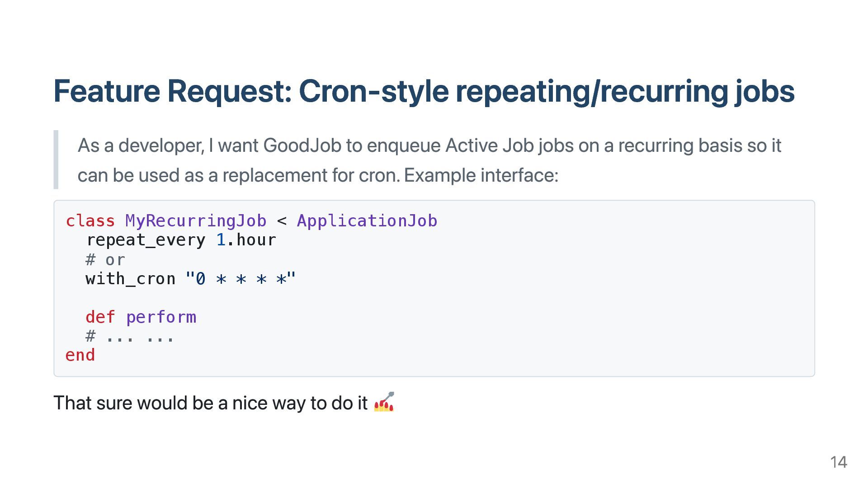The width and height of the screenshot is (868, 488).
Task: Click the repeat_every code line
Action: (x=146, y=240)
